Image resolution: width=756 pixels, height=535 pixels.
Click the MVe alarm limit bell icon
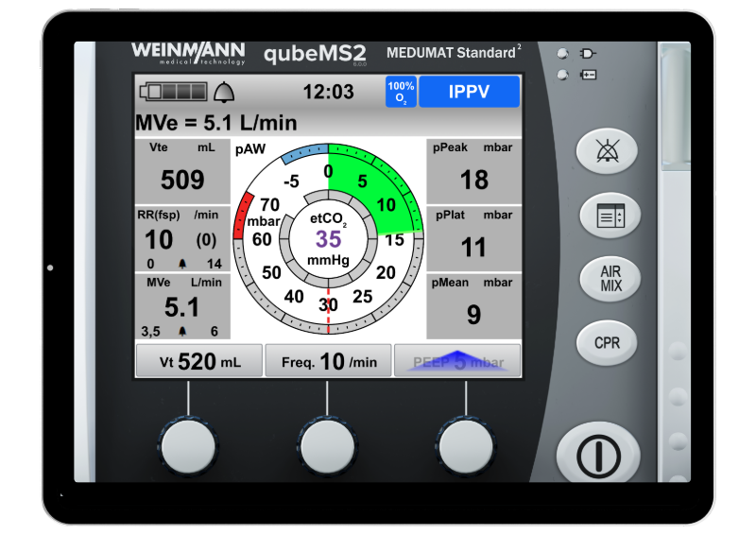click(182, 331)
